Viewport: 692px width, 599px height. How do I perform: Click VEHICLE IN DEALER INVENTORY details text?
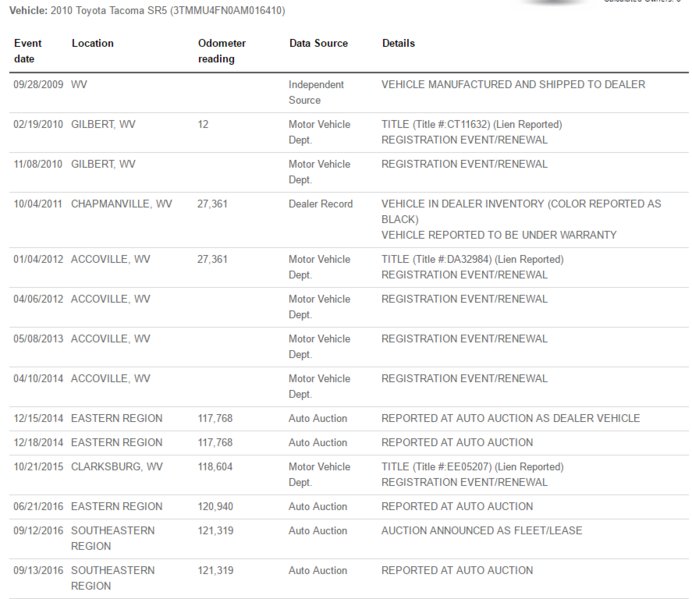(521, 211)
